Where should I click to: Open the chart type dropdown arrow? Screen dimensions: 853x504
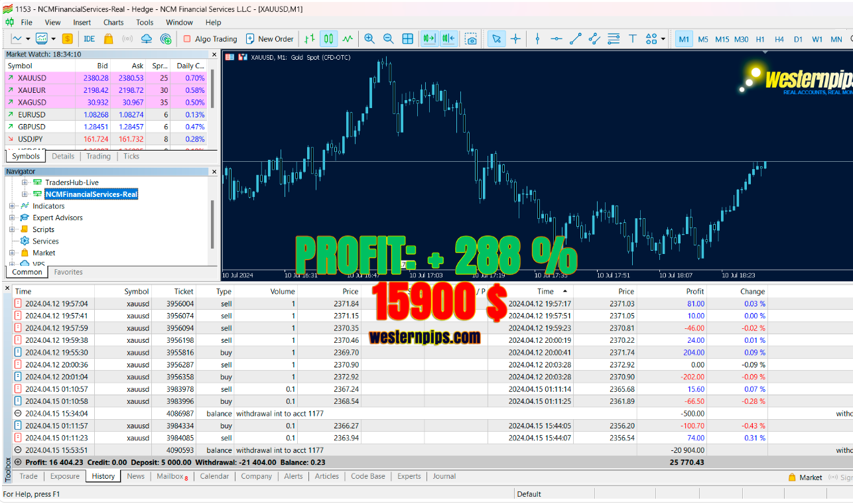pos(28,39)
